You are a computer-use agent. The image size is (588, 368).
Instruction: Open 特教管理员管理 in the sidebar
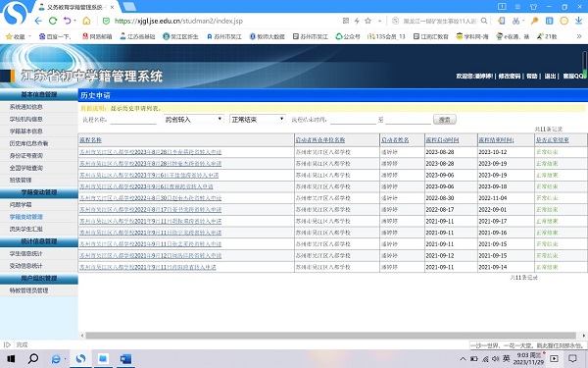coord(28,290)
